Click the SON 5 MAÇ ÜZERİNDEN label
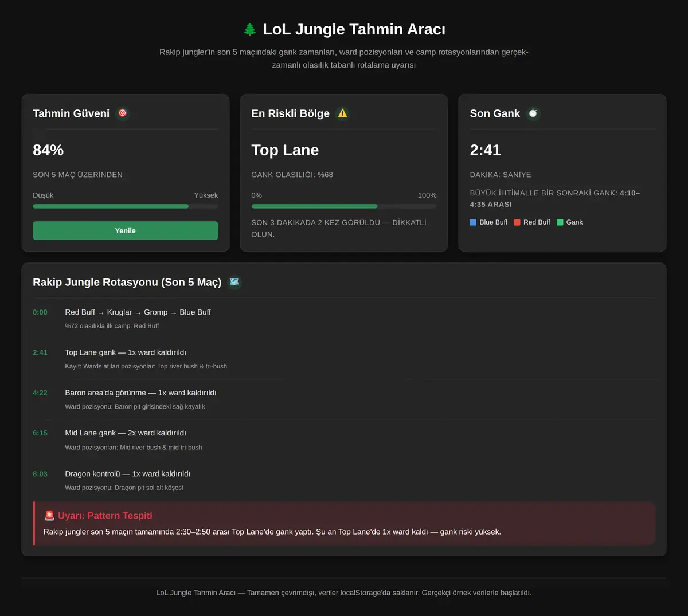This screenshot has width=688, height=616. tap(77, 175)
